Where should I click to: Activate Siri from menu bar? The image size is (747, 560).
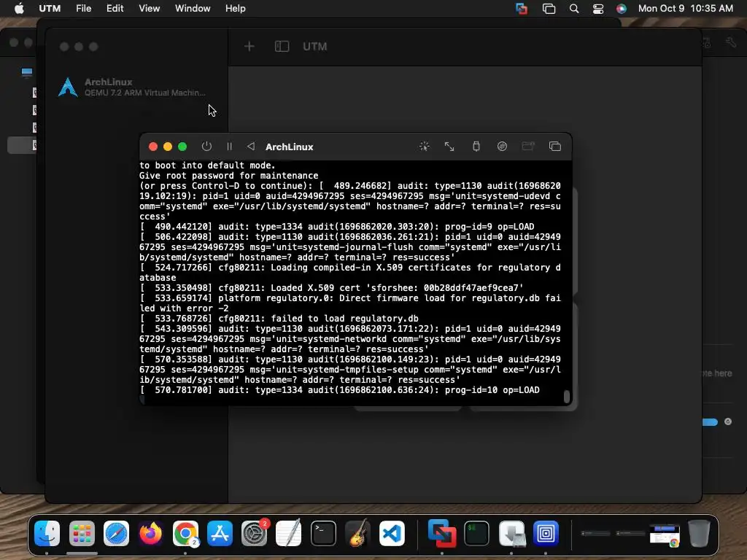622,9
